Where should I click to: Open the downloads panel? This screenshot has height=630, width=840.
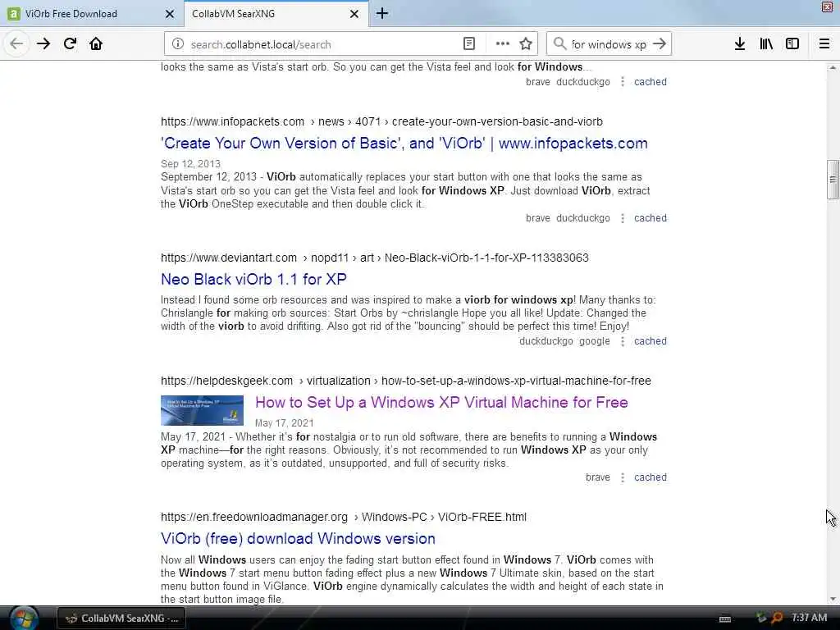click(740, 44)
